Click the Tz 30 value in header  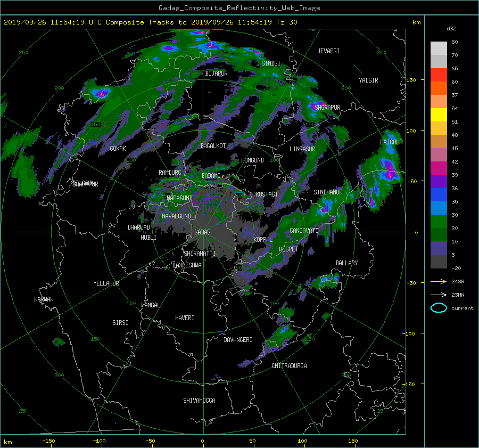click(x=286, y=22)
